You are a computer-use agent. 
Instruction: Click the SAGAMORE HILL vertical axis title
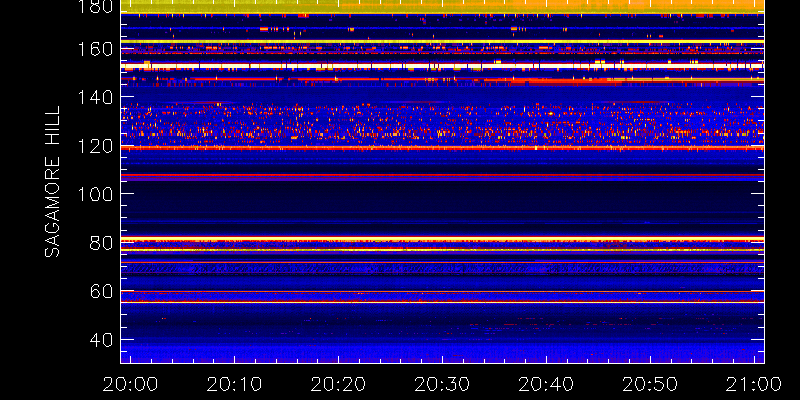(x=52, y=181)
